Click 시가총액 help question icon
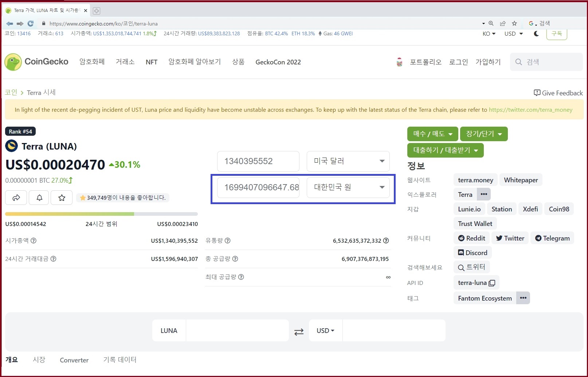Screen dimensions: 588x377 [x=34, y=241]
